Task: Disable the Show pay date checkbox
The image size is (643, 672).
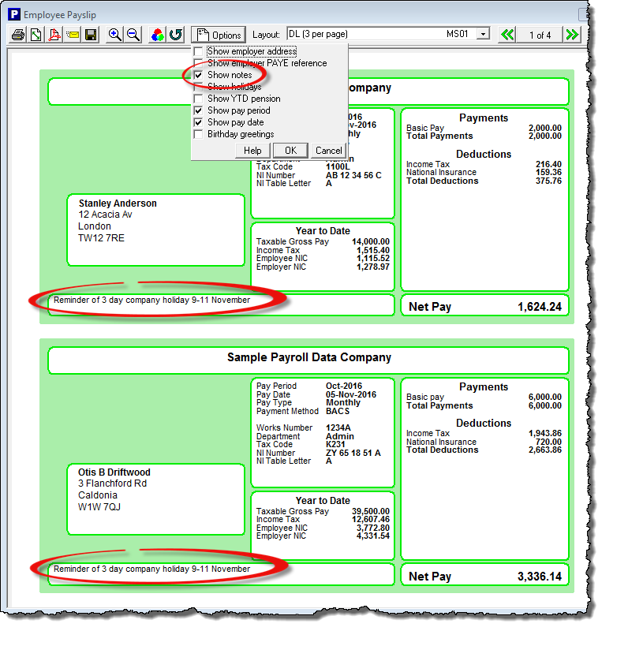Action: tap(199, 122)
